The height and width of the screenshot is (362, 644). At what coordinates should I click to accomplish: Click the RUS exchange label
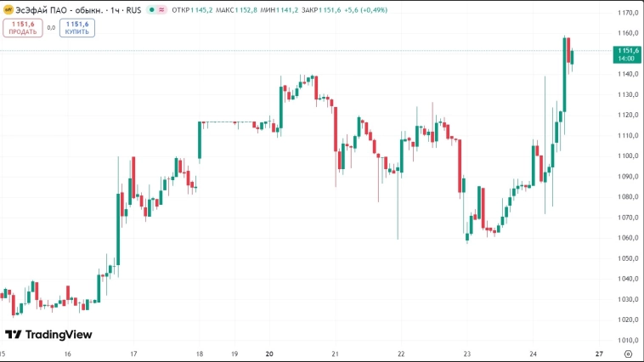pos(134,10)
